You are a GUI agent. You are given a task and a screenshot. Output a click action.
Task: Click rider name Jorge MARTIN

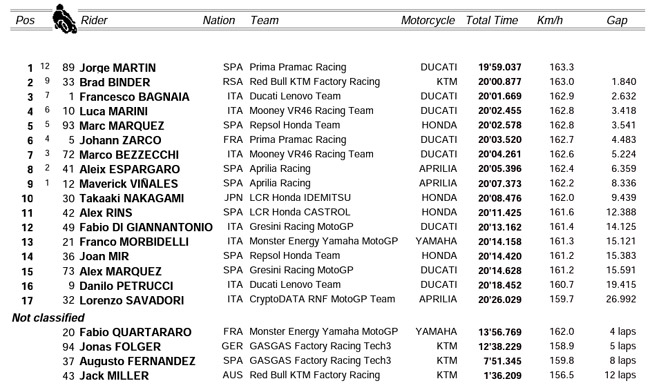[118, 68]
